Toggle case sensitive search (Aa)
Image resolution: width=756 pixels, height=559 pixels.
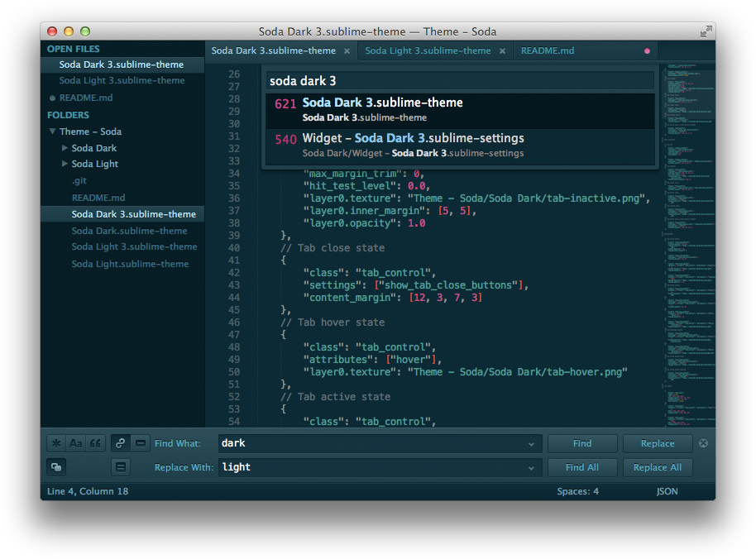[x=76, y=443]
